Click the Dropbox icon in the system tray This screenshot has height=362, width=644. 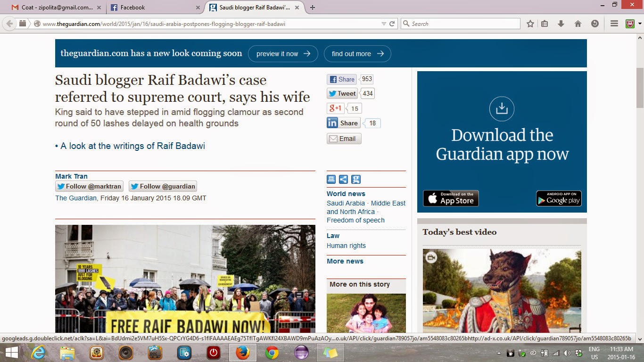click(578, 353)
